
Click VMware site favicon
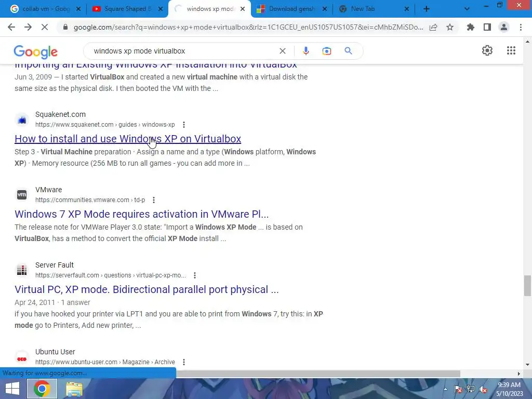click(x=22, y=195)
